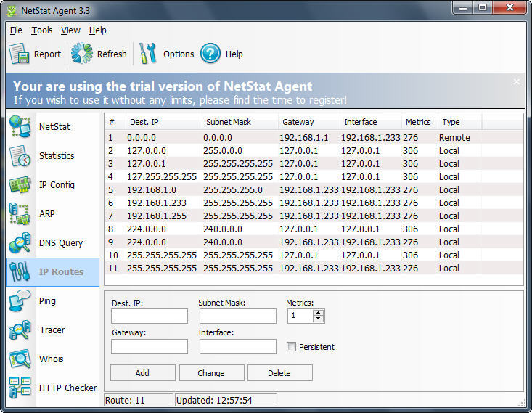Decrease Metrics with the down arrow
This screenshot has width=532, height=413.
pos(318,319)
